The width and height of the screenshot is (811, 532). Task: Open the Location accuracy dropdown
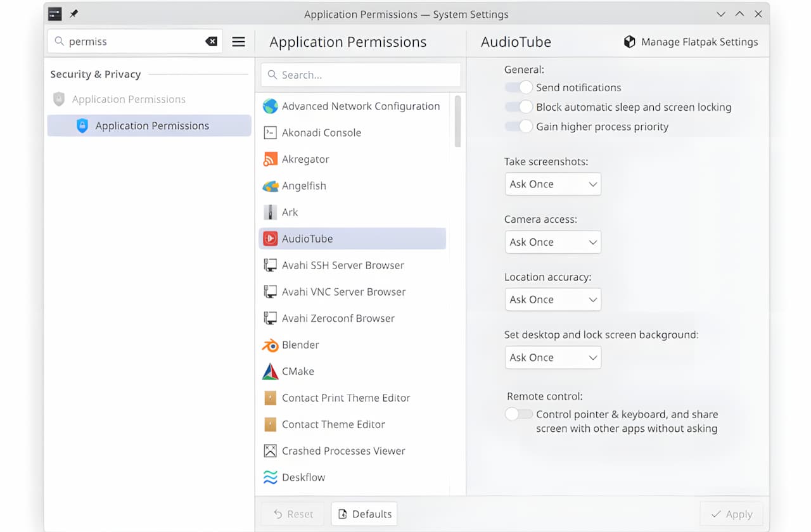(552, 300)
